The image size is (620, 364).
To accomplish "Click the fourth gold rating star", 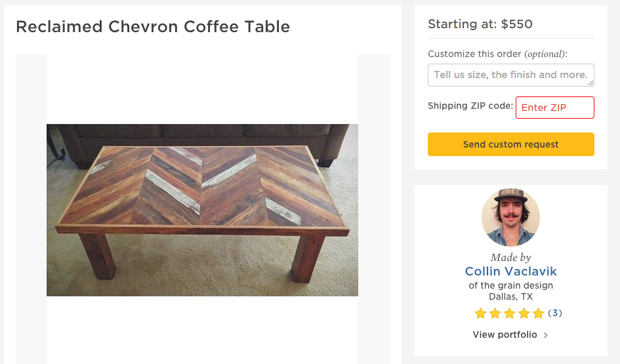I will click(x=524, y=313).
